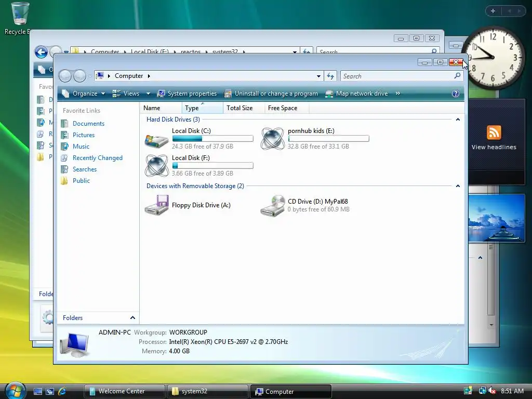This screenshot has height=399, width=532.
Task: Click Local Disk (C:) usage bar
Action: [x=212, y=138]
